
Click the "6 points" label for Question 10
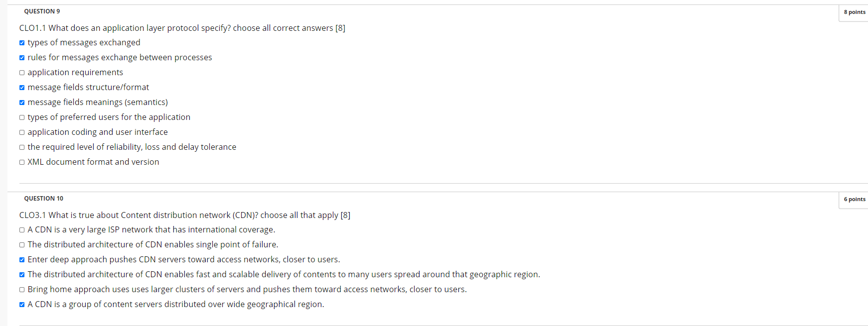(854, 199)
